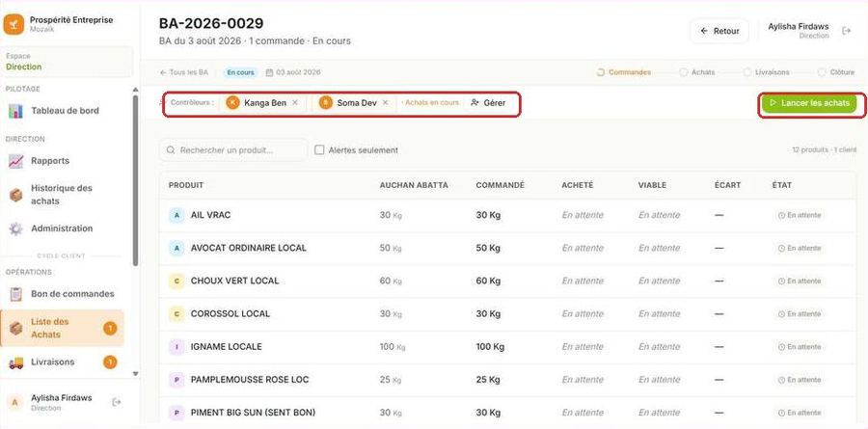Remove controller Kanga Ben
Screen dimensions: 868x429
coord(295,103)
